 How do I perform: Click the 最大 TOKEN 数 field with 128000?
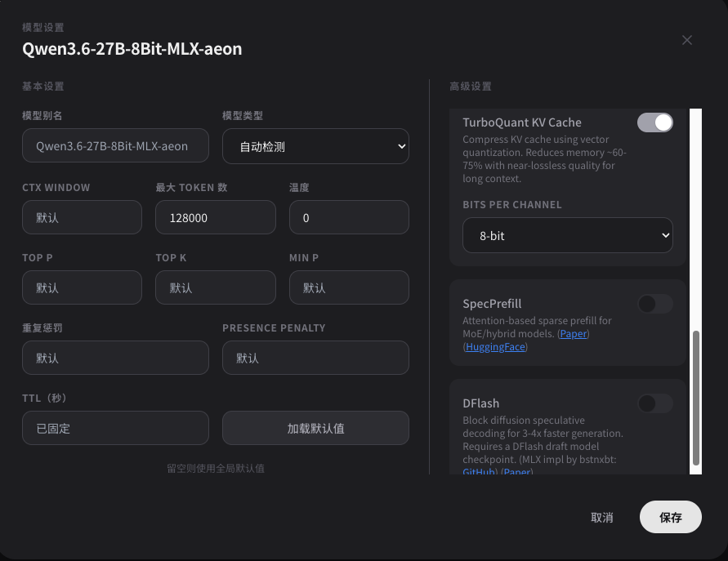click(216, 217)
